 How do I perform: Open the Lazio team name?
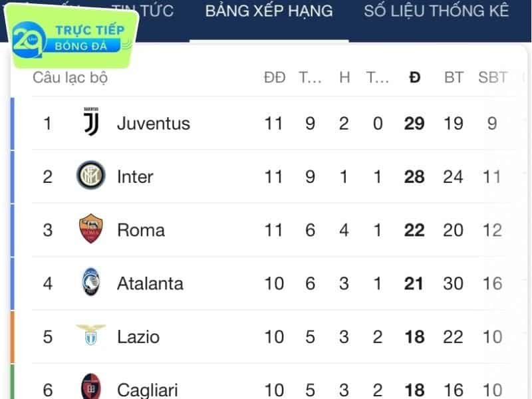[138, 337]
